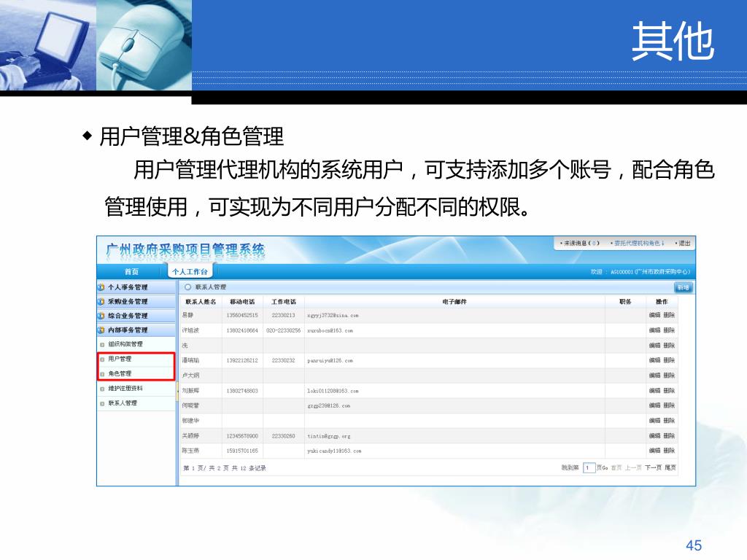Open the 未读消息 (0) link
The width and height of the screenshot is (747, 560).
coord(580,243)
